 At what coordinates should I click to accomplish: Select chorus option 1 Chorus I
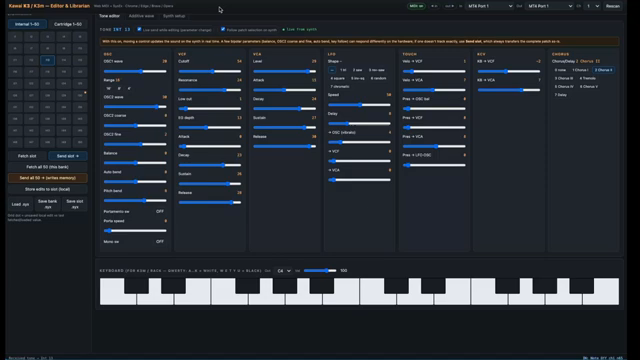(580, 70)
